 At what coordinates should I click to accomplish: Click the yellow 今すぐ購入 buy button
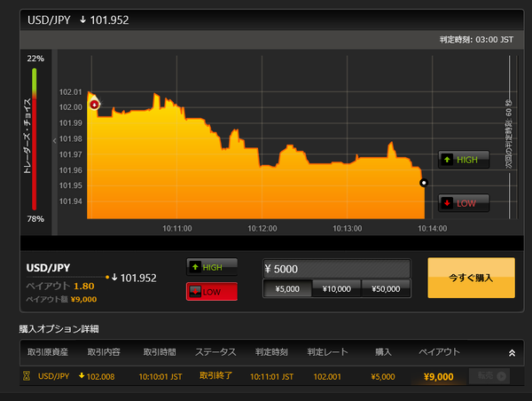point(472,278)
